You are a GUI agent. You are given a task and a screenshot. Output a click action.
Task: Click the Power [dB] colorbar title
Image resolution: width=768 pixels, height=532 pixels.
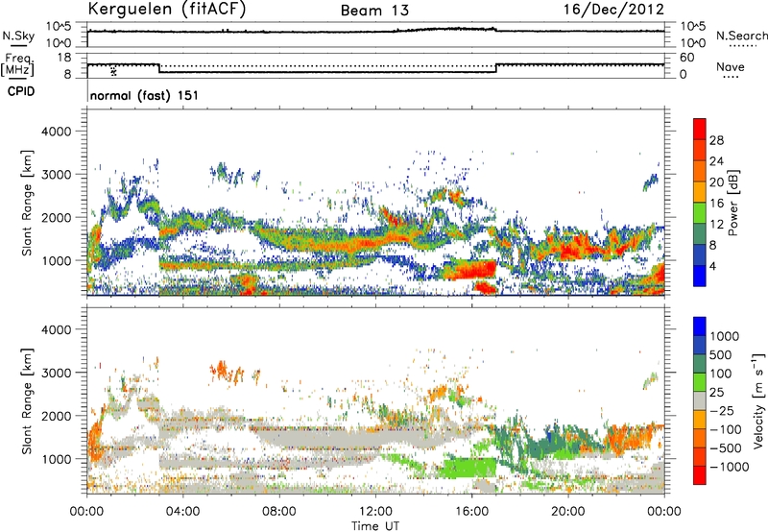[732, 203]
